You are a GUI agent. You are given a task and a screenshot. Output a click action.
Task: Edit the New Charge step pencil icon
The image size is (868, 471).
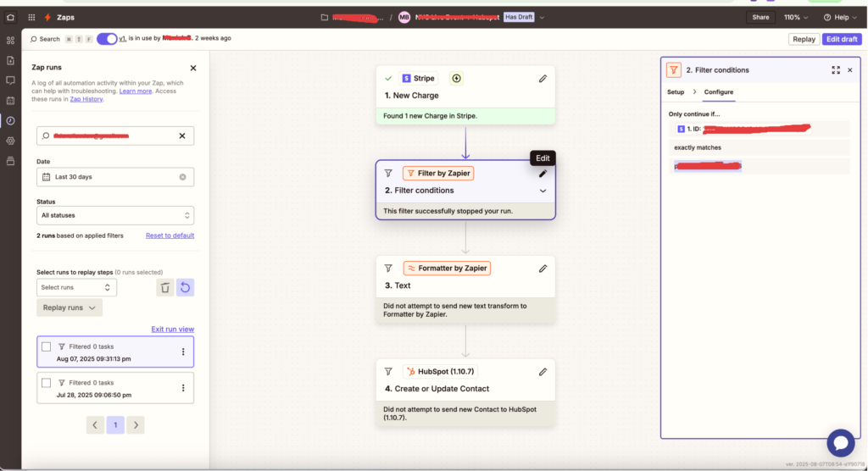click(542, 79)
